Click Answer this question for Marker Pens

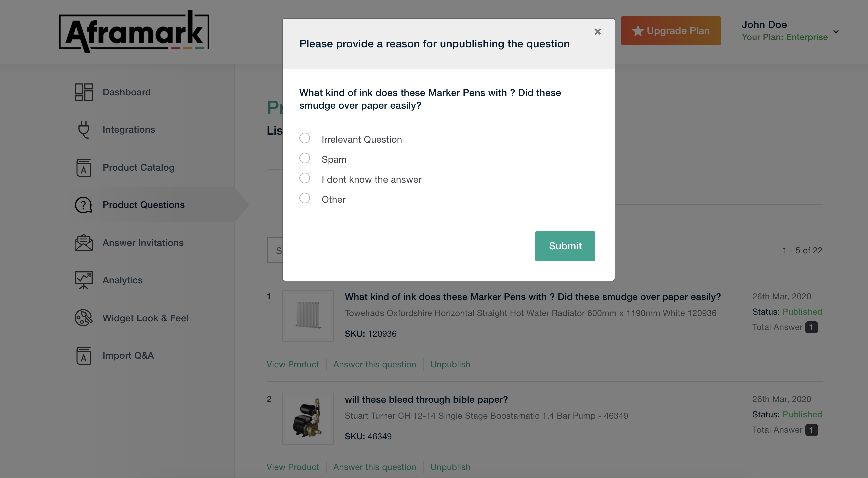374,364
